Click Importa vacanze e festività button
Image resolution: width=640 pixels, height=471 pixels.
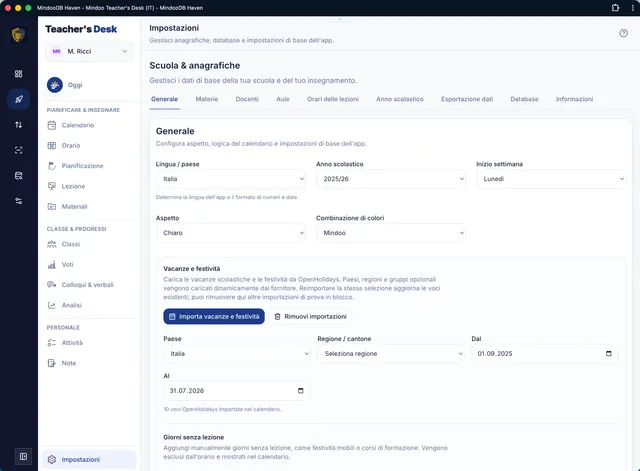click(214, 316)
